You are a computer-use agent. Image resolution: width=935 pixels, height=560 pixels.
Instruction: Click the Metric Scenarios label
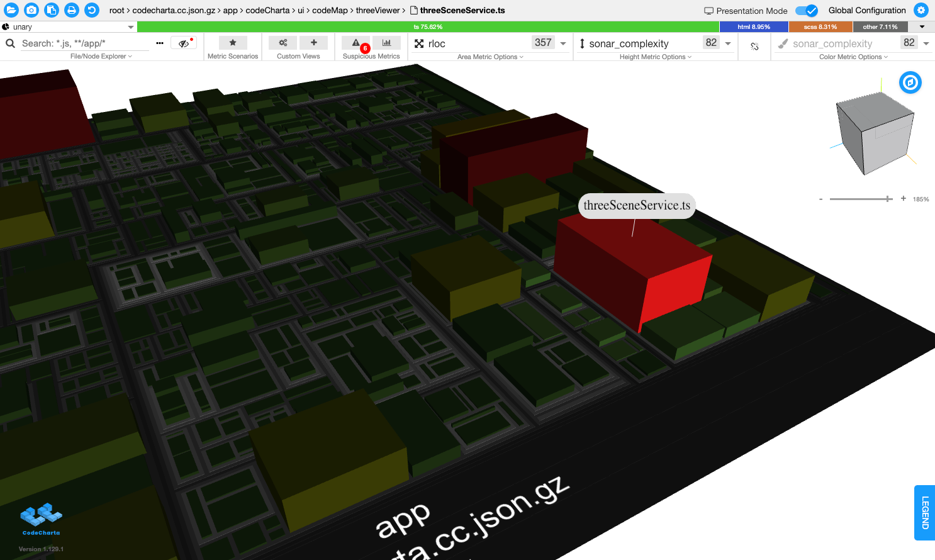(233, 56)
